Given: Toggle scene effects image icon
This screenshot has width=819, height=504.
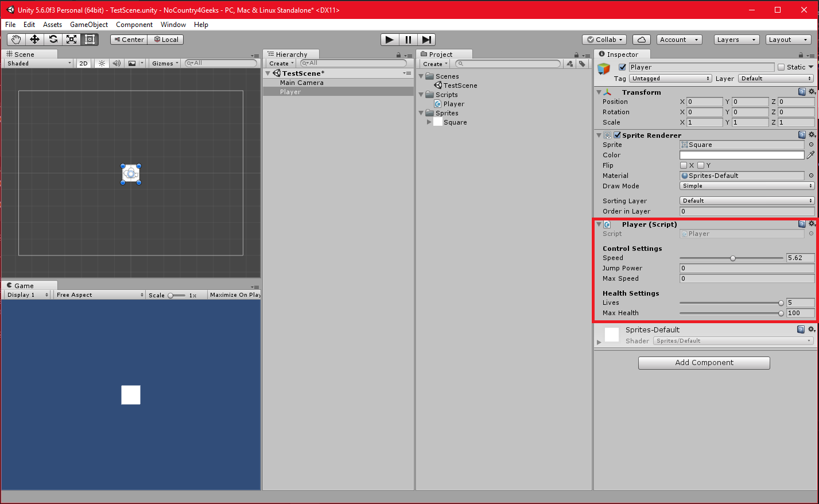Looking at the screenshot, I should 132,63.
